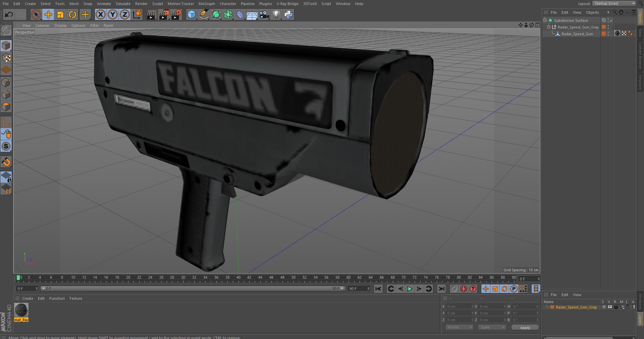The height and width of the screenshot is (339, 644).
Task: Play animation forwards
Action: pos(410,289)
